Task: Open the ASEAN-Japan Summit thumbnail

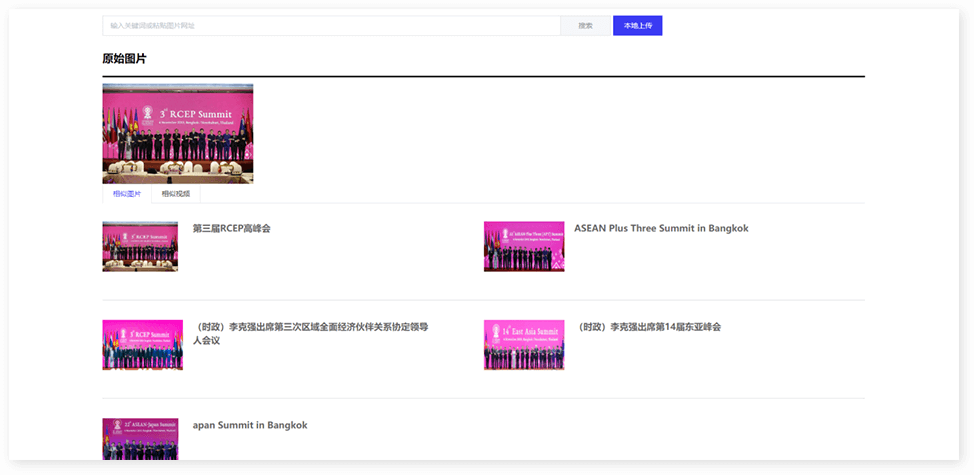Action: click(x=140, y=439)
